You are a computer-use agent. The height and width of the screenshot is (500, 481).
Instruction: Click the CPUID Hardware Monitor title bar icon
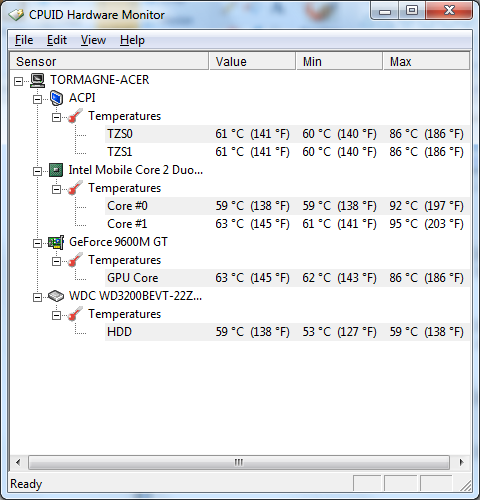tap(16, 15)
